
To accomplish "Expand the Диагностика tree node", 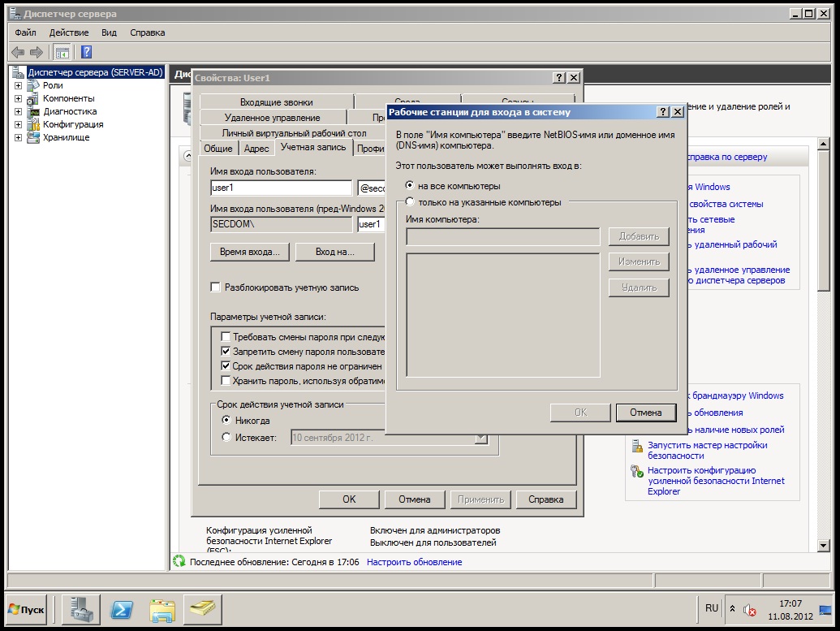I will coord(18,111).
